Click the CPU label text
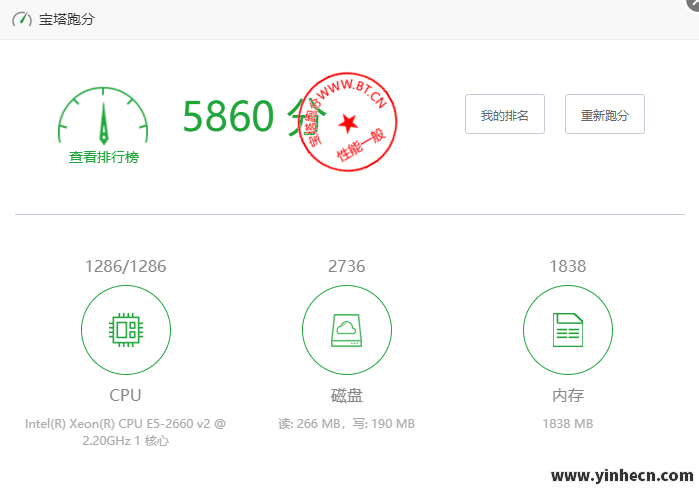Viewport: 699px width, 488px height. [x=125, y=395]
